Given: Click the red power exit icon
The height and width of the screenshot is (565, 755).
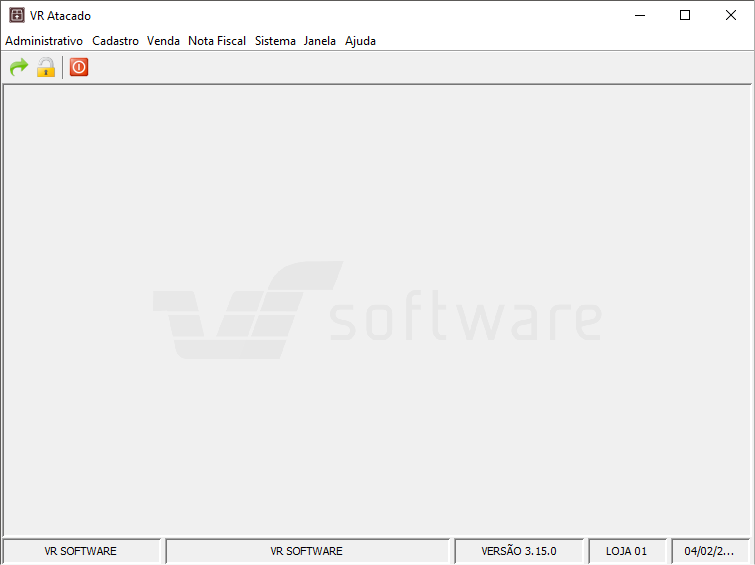Looking at the screenshot, I should [79, 67].
